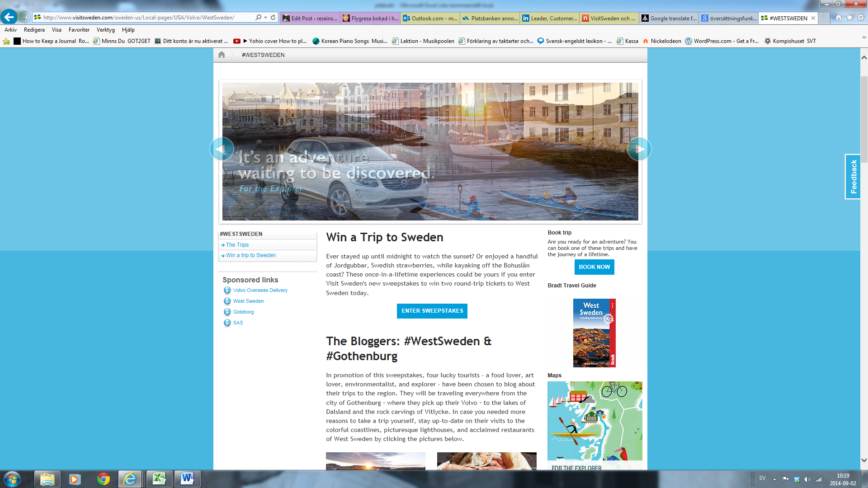Open the browser tools gear icon
868x488 pixels.
click(861, 18)
